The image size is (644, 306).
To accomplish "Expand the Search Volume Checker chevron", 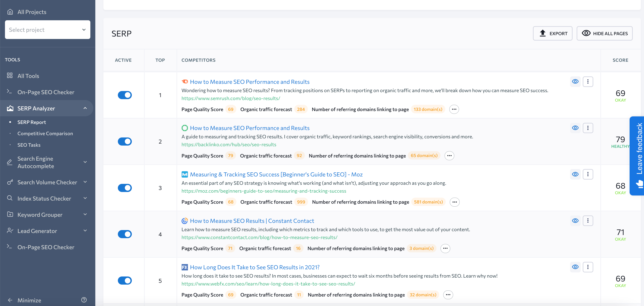I will pos(85,182).
